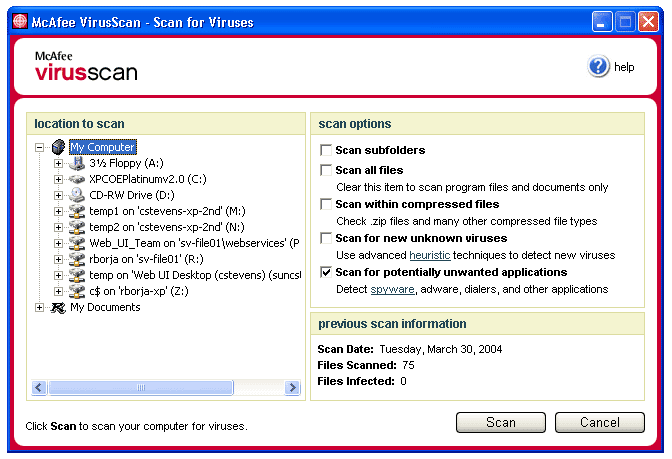Click the temp2 network drive icon

coord(77,227)
